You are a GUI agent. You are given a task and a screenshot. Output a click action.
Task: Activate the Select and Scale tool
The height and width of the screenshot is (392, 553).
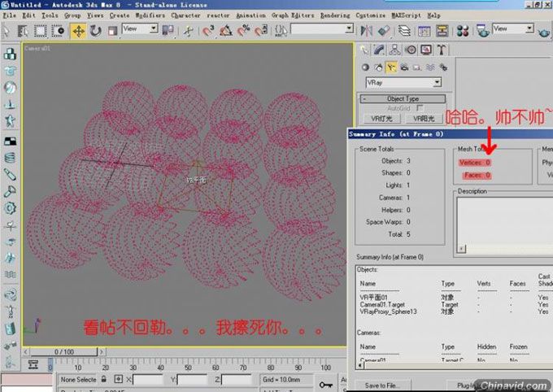(112, 31)
